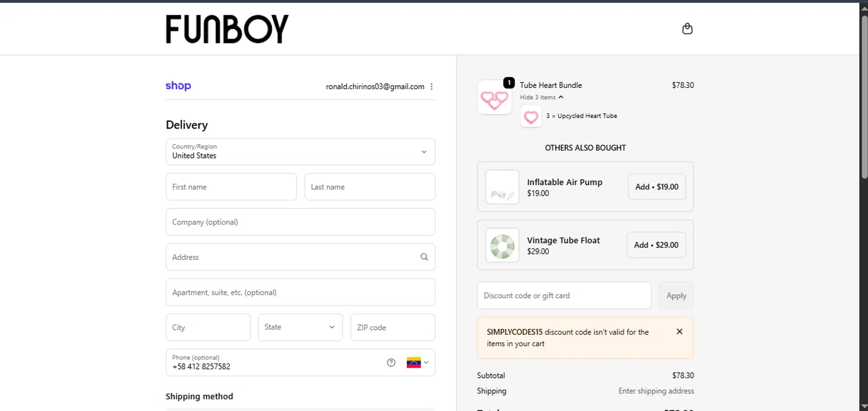Click the quantity badge on bundle thumbnail
Screen dimensions: 868x411
click(x=509, y=83)
